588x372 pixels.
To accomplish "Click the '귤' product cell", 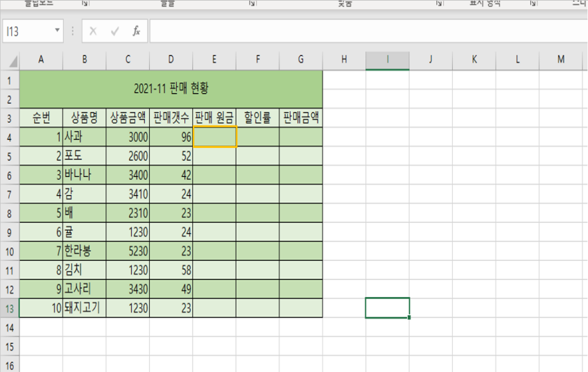I will [85, 232].
